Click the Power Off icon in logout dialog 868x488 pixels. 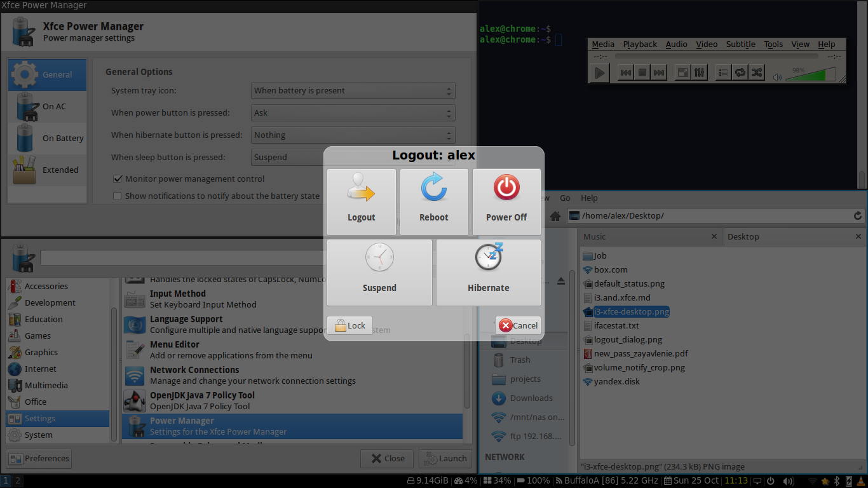tap(506, 201)
